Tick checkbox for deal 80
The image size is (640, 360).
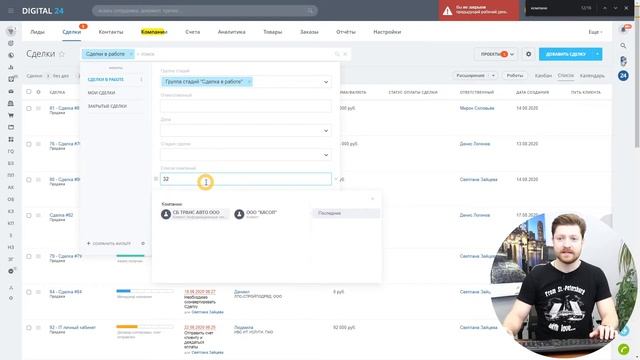[29, 180]
